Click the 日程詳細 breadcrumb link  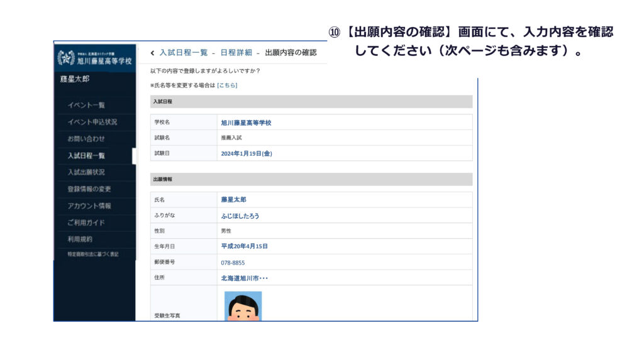[236, 53]
